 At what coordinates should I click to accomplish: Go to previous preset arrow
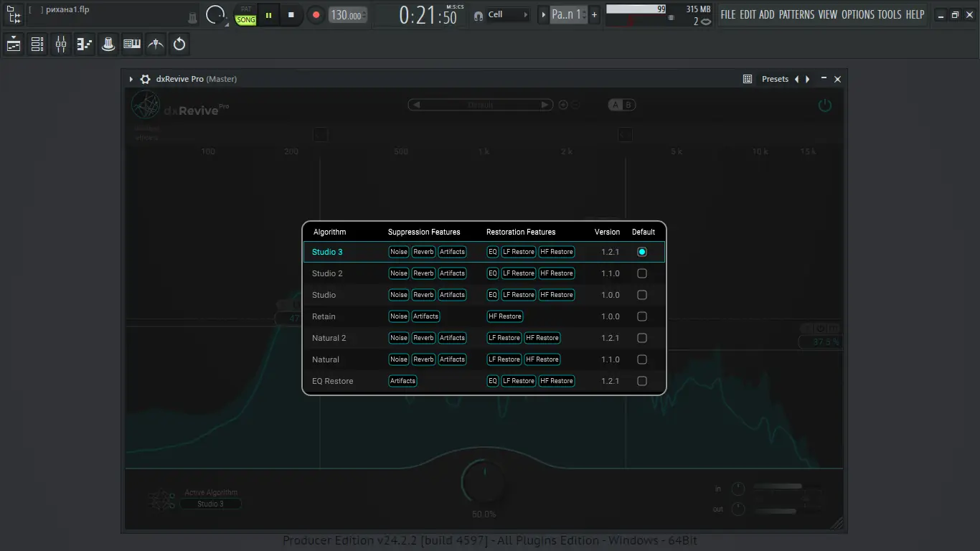click(x=796, y=79)
